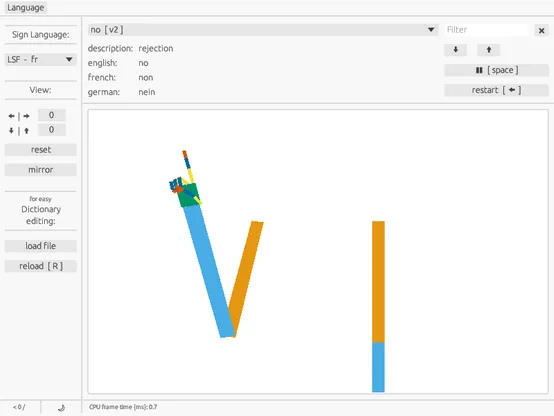Clear the filter with the X button
Image resolution: width=554 pixels, height=416 pixels.
point(541,30)
